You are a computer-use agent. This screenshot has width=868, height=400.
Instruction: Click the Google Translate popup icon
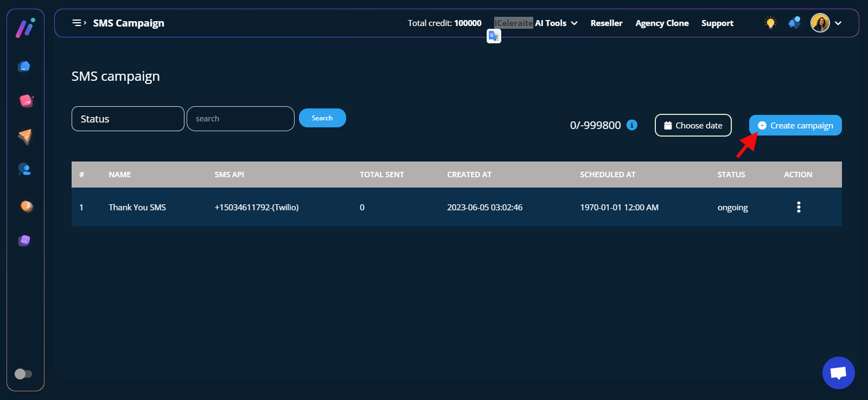494,36
